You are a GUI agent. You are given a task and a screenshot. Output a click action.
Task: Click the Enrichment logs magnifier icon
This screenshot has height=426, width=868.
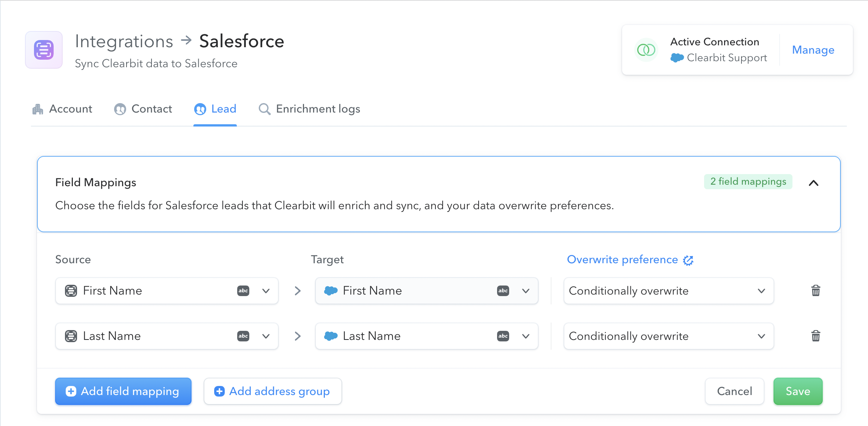coord(264,109)
